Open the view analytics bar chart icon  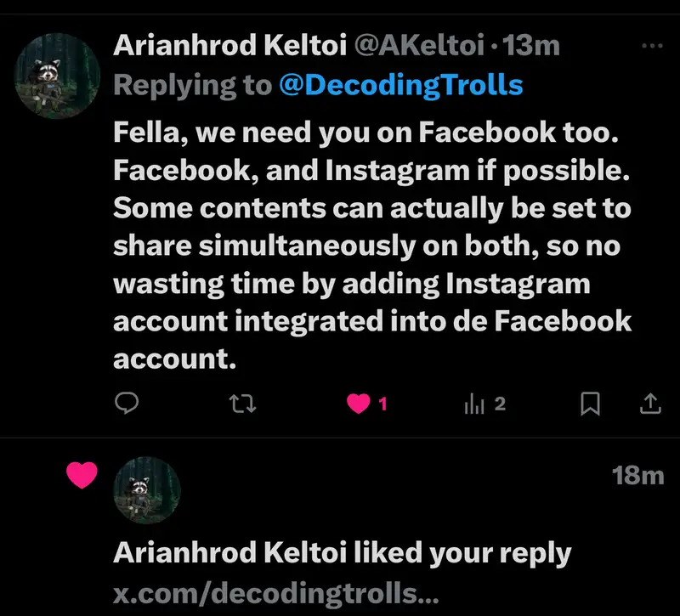[x=474, y=405]
